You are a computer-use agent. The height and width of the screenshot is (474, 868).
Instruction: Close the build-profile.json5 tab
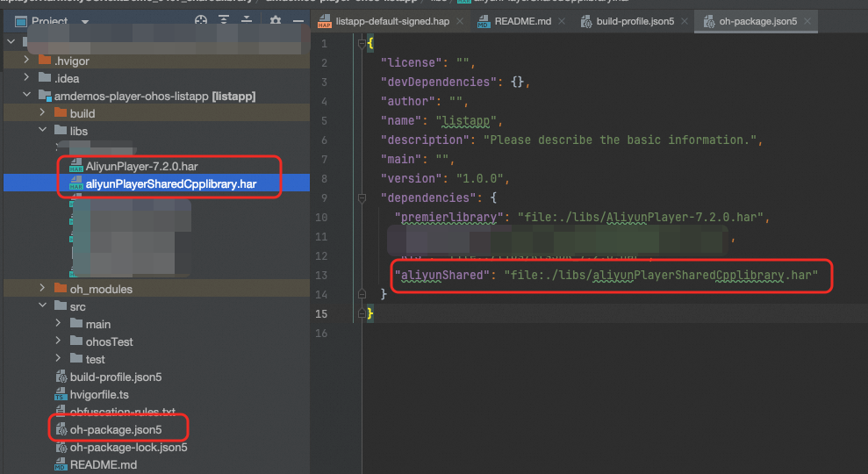685,21
